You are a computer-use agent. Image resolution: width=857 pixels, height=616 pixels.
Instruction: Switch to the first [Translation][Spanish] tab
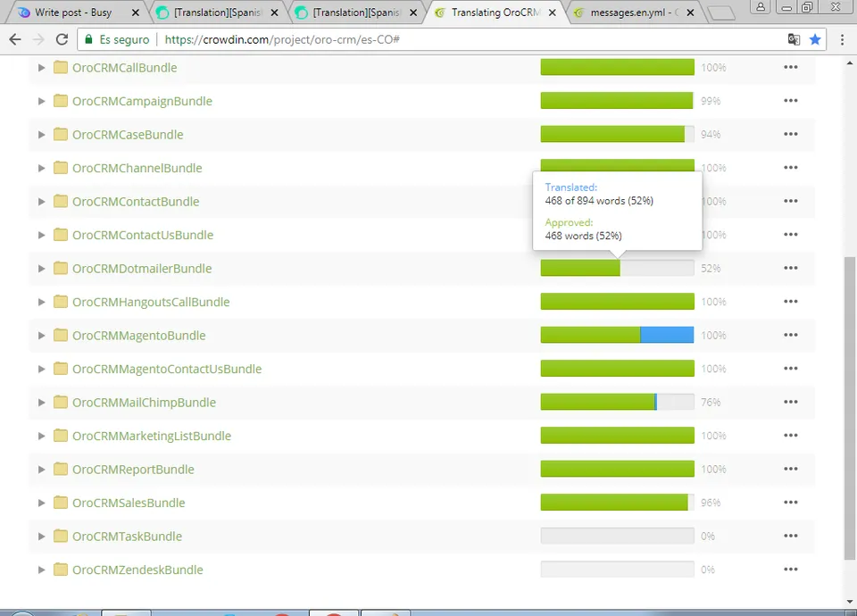pos(218,12)
